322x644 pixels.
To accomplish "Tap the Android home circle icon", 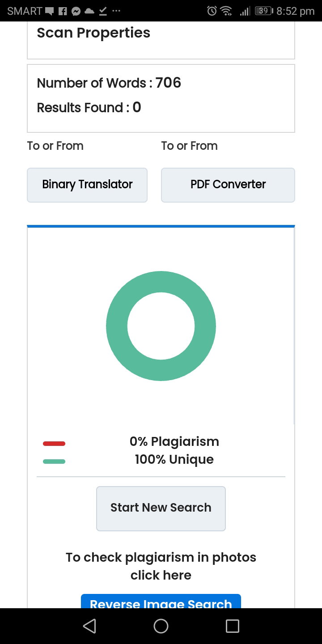I will point(161,626).
